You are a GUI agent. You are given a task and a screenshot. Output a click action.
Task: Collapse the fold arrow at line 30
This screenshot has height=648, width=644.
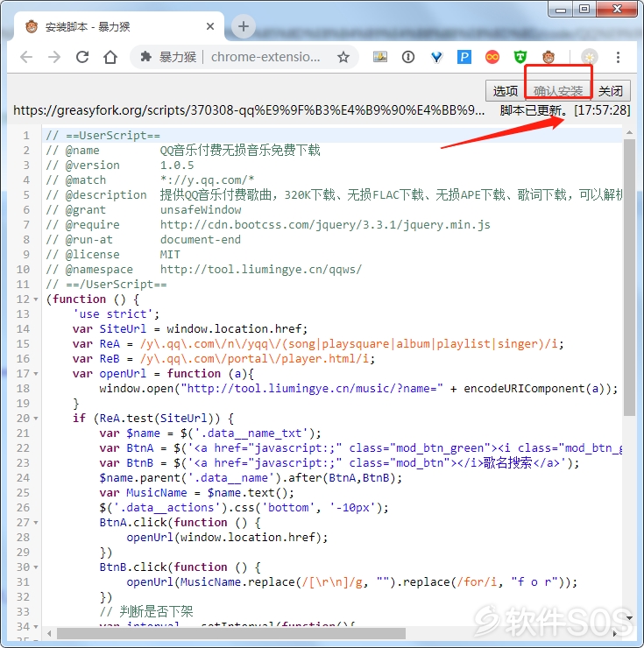tap(36, 567)
